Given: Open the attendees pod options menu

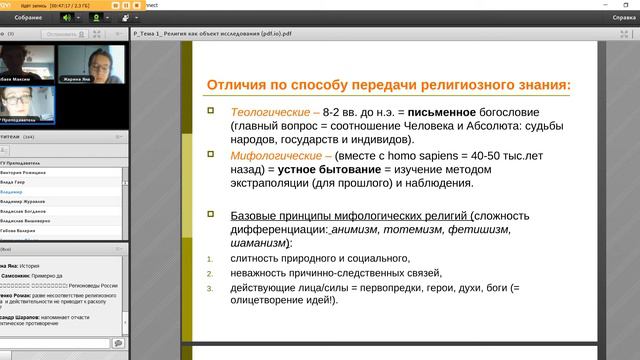Looking at the screenshot, I should 119,137.
